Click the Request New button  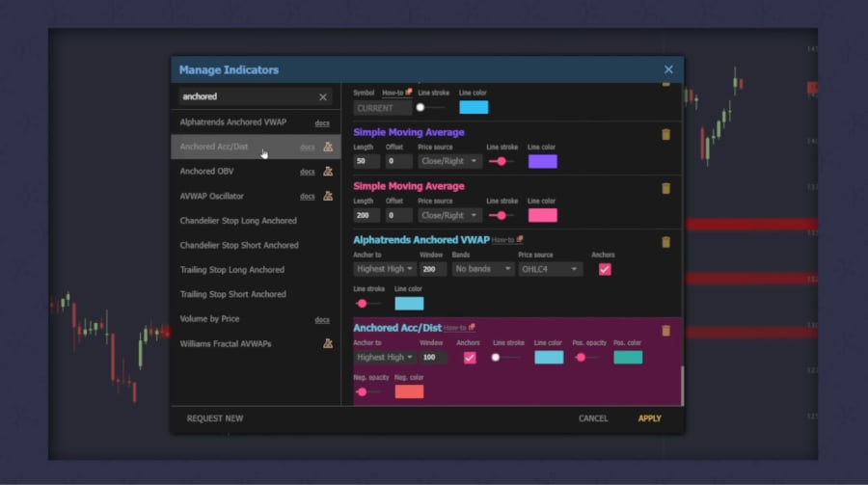click(215, 418)
